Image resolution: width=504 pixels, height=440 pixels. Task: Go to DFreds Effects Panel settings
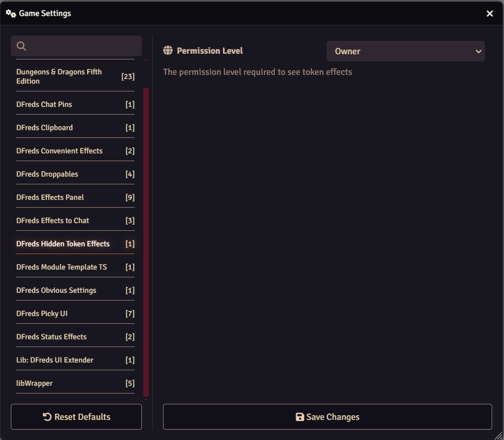75,197
